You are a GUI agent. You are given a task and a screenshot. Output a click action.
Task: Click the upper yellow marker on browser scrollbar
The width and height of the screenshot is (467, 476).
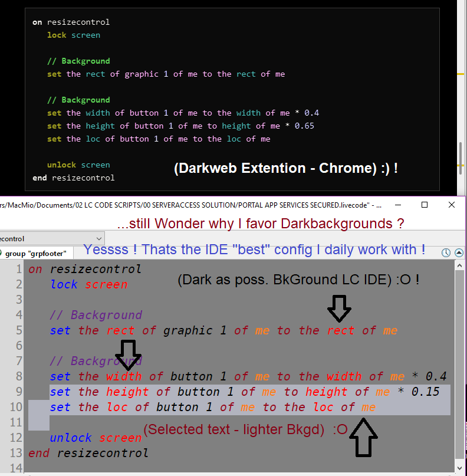coord(461,74)
